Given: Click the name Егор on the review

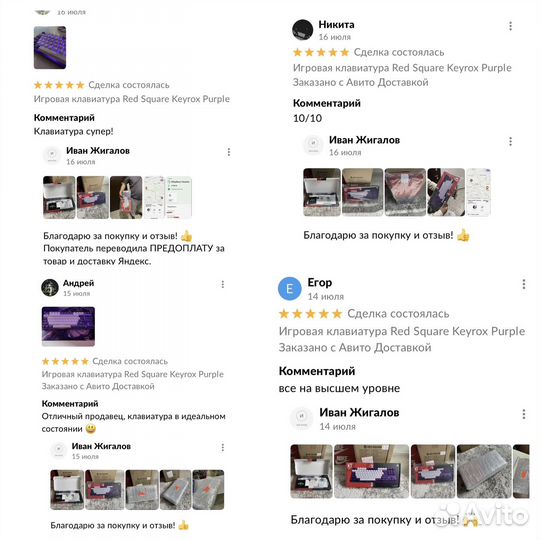Looking at the screenshot, I should coord(320,282).
